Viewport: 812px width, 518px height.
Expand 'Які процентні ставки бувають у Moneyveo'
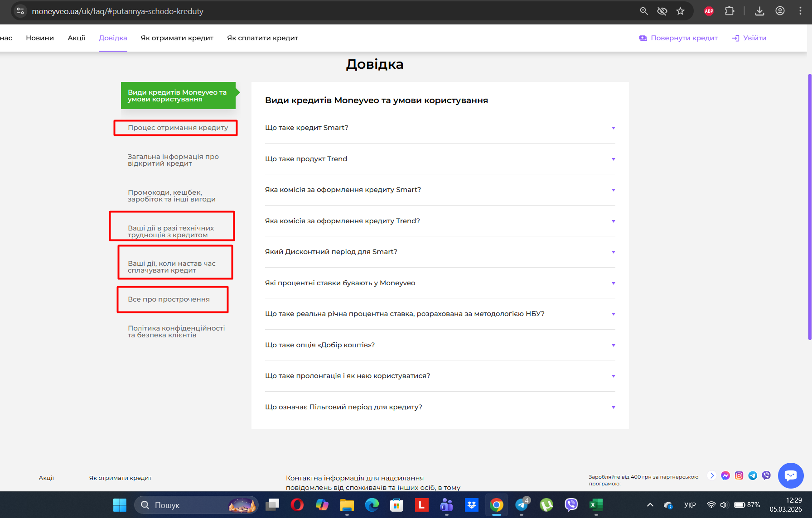440,283
